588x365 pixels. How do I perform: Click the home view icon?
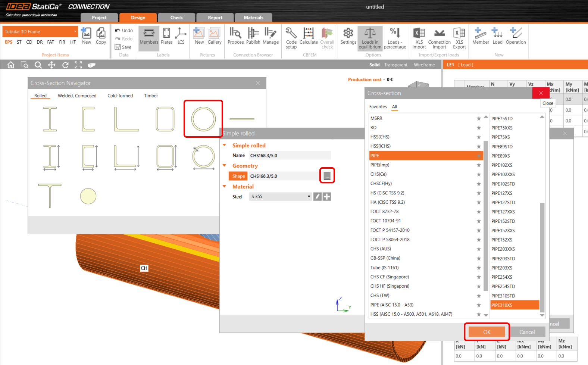tap(11, 65)
